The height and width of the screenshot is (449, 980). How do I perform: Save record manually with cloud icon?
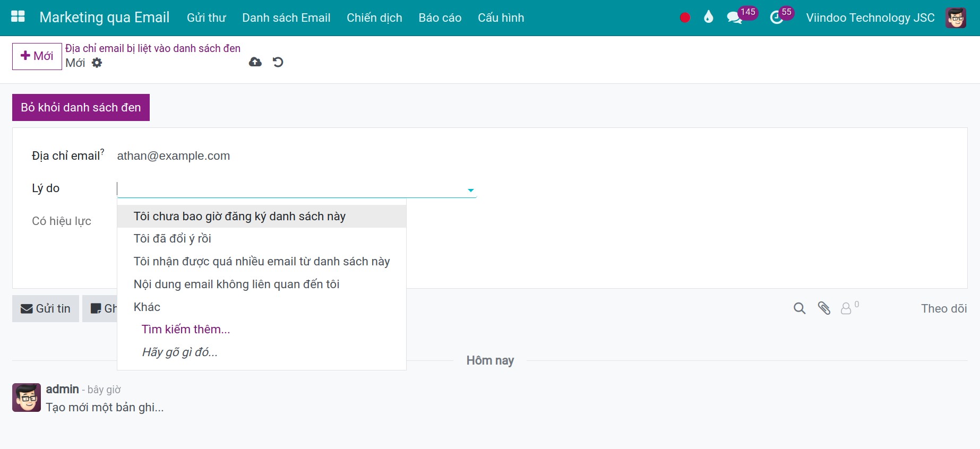pyautogui.click(x=255, y=62)
